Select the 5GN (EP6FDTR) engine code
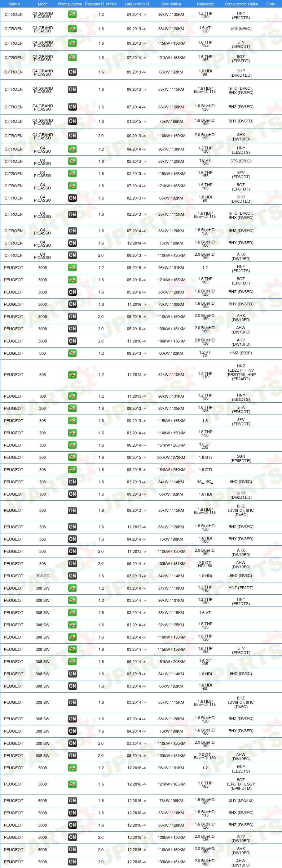This screenshot has width=282, height=868. point(241,458)
